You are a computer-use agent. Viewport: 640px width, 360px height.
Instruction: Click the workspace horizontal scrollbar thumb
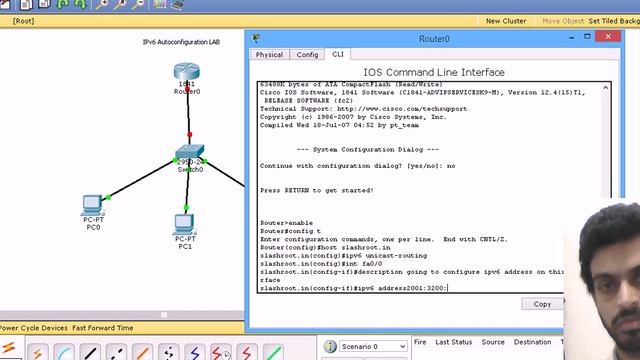tap(164, 315)
